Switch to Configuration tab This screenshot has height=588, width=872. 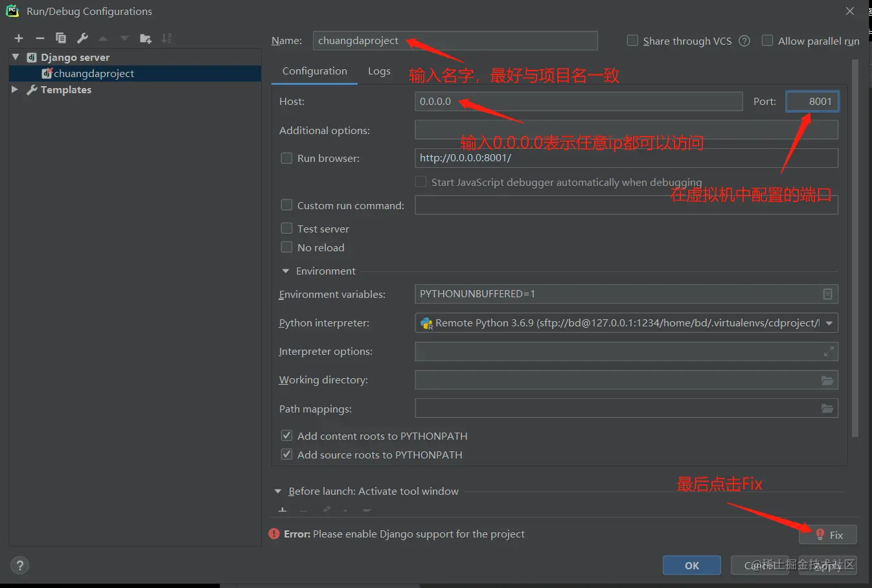tap(315, 71)
